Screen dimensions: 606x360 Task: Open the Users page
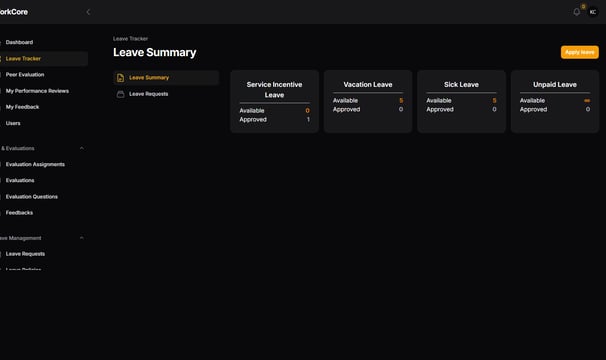click(x=13, y=123)
